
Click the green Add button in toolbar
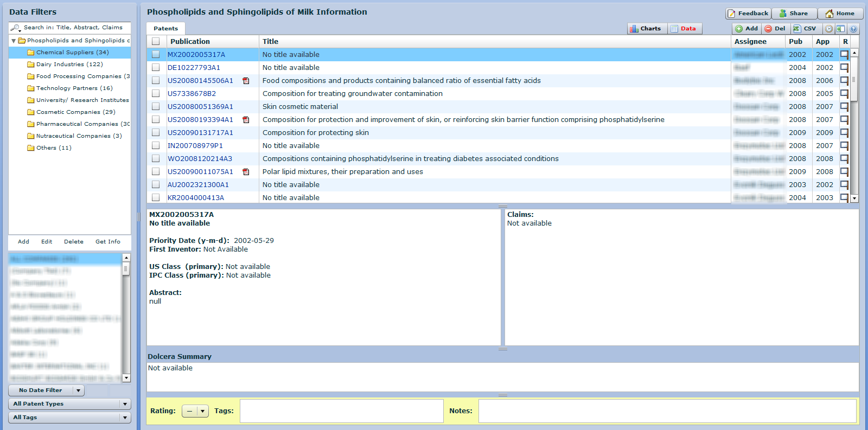click(746, 29)
